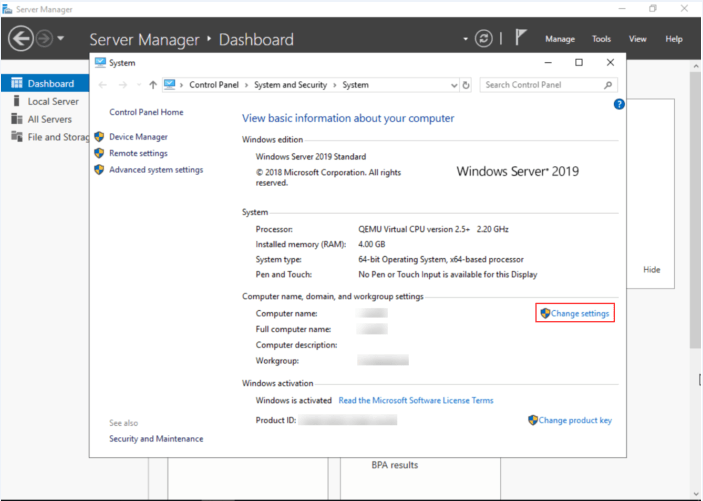This screenshot has width=703, height=501.
Task: Click 'Windows is activated' status text
Action: click(x=294, y=401)
